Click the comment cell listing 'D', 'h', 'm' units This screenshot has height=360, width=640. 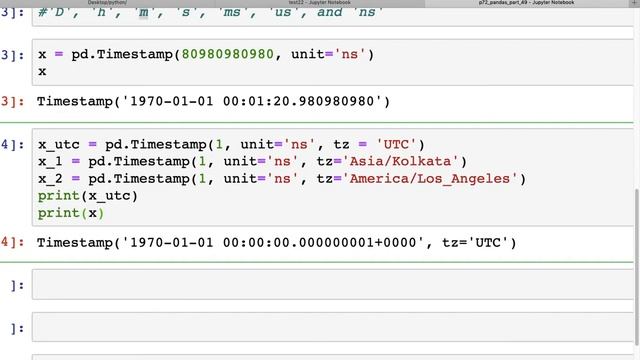coord(333,16)
